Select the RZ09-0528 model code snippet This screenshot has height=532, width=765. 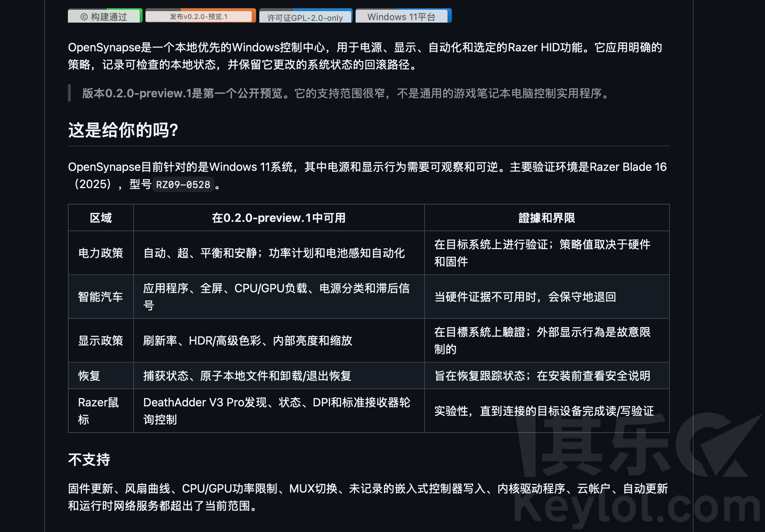[x=183, y=185]
